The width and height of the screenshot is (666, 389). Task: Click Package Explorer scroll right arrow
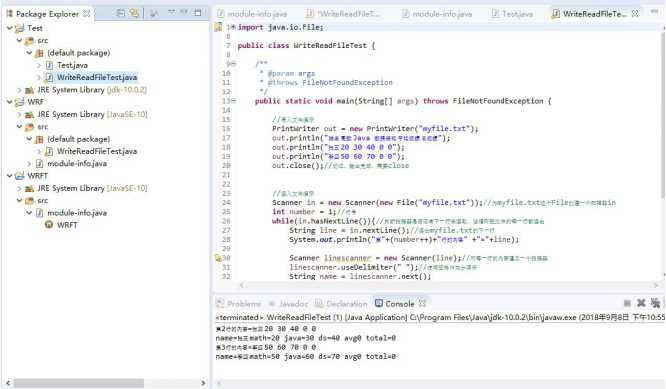[203, 383]
